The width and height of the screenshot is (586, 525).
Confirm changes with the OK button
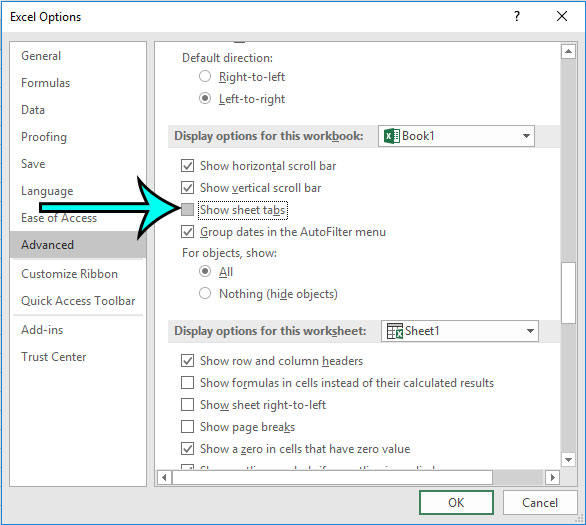[456, 503]
